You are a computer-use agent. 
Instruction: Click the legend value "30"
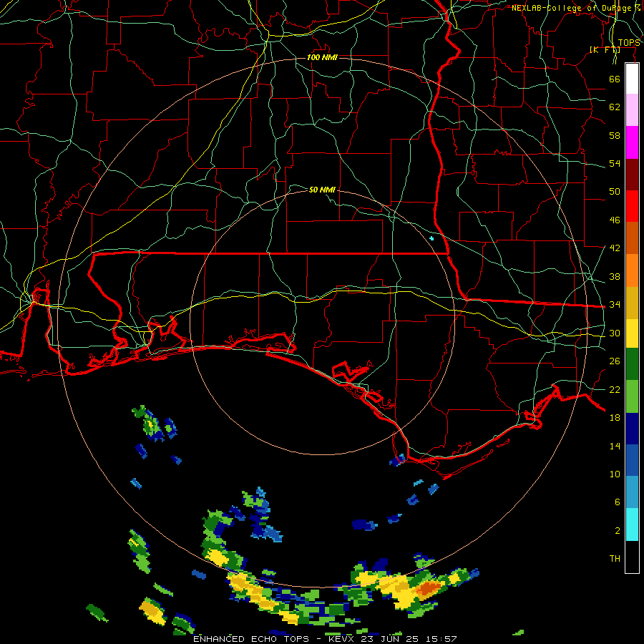(615, 333)
